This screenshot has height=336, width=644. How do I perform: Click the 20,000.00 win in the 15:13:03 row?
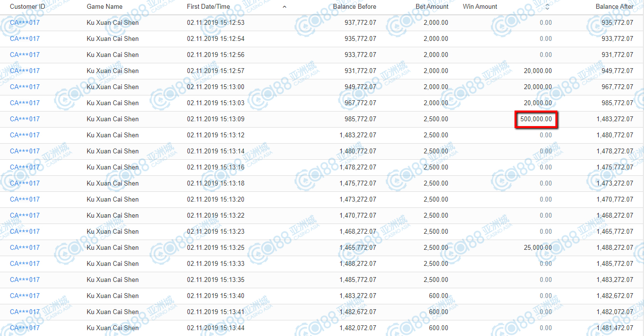click(538, 103)
